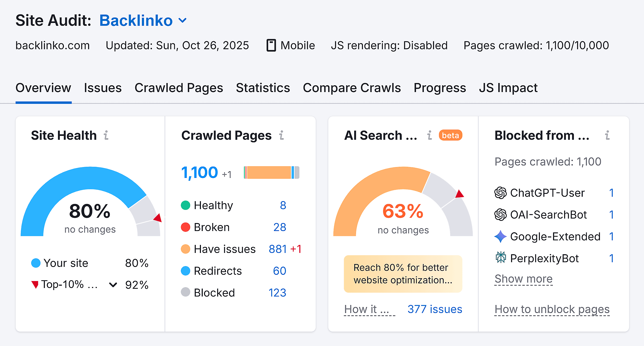Viewport: 644px width, 346px height.
Task: Click the ChatGPT-User bot icon
Action: tap(501, 193)
